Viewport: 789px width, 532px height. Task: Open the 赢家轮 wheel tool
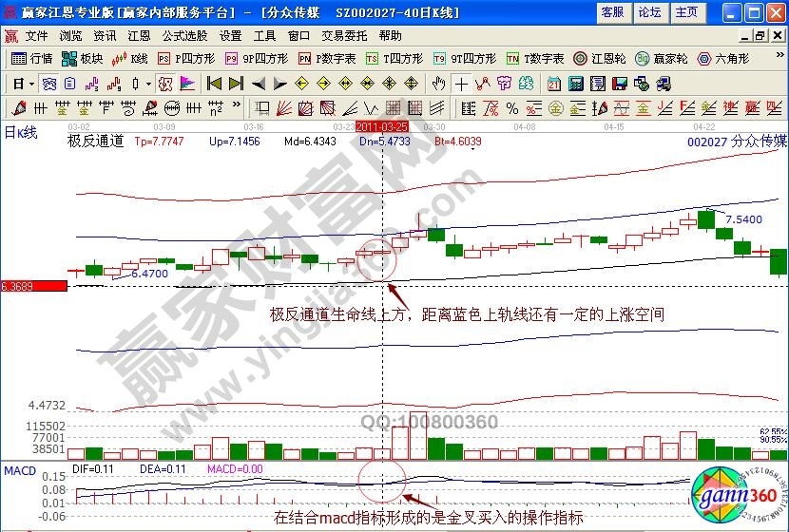click(x=662, y=59)
